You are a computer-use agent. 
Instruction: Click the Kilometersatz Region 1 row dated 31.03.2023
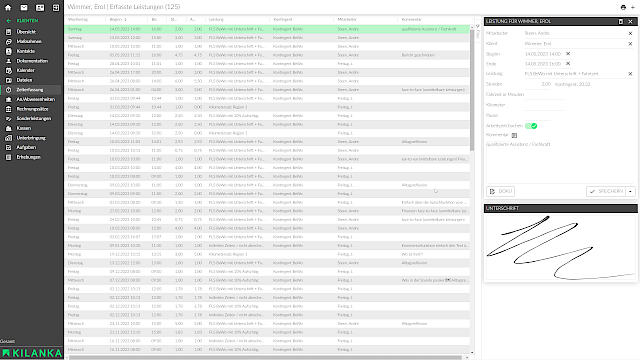[267, 107]
